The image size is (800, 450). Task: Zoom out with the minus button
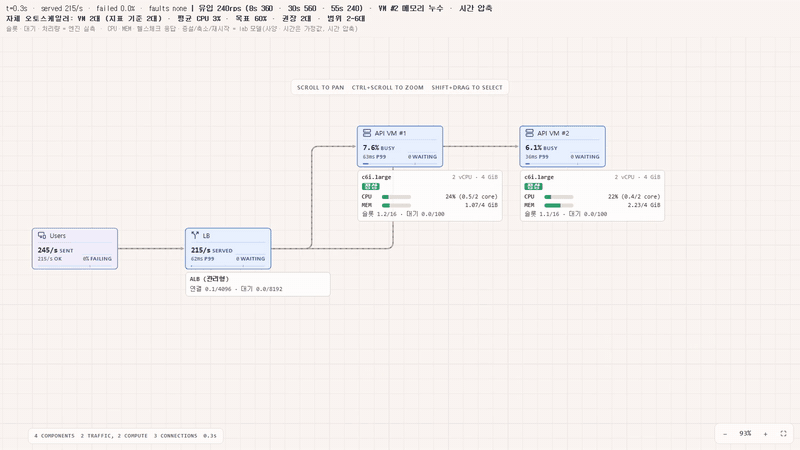[x=725, y=434]
